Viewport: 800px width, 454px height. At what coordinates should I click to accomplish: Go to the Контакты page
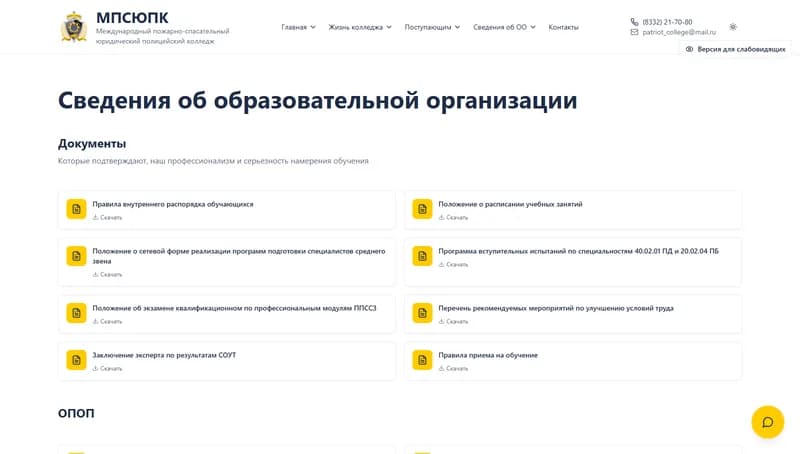[x=563, y=27]
